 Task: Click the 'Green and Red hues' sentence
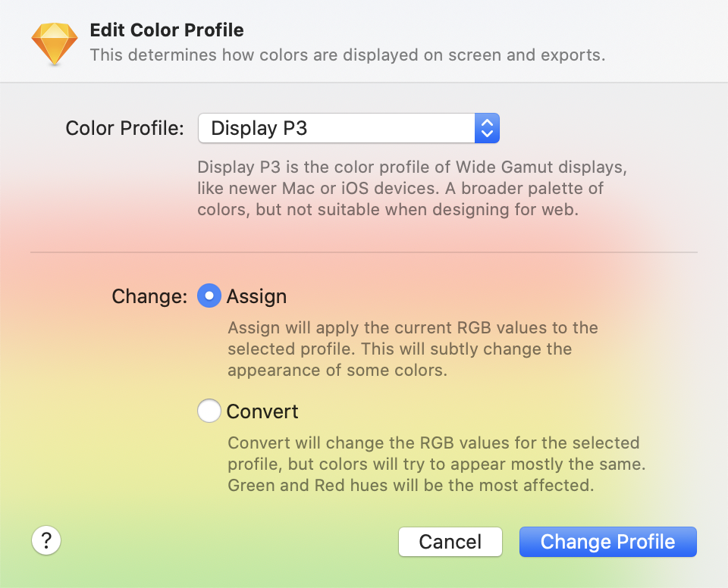(409, 485)
